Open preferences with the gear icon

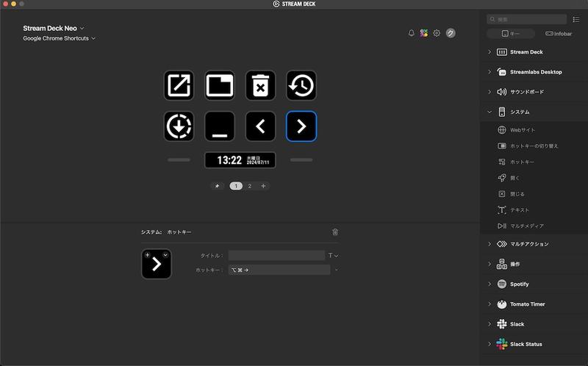pyautogui.click(x=437, y=33)
